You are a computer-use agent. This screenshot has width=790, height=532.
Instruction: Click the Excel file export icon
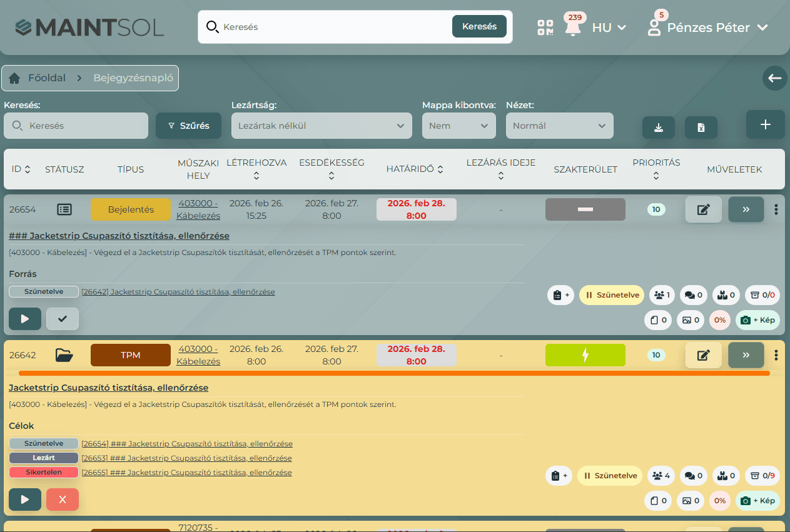tap(701, 127)
